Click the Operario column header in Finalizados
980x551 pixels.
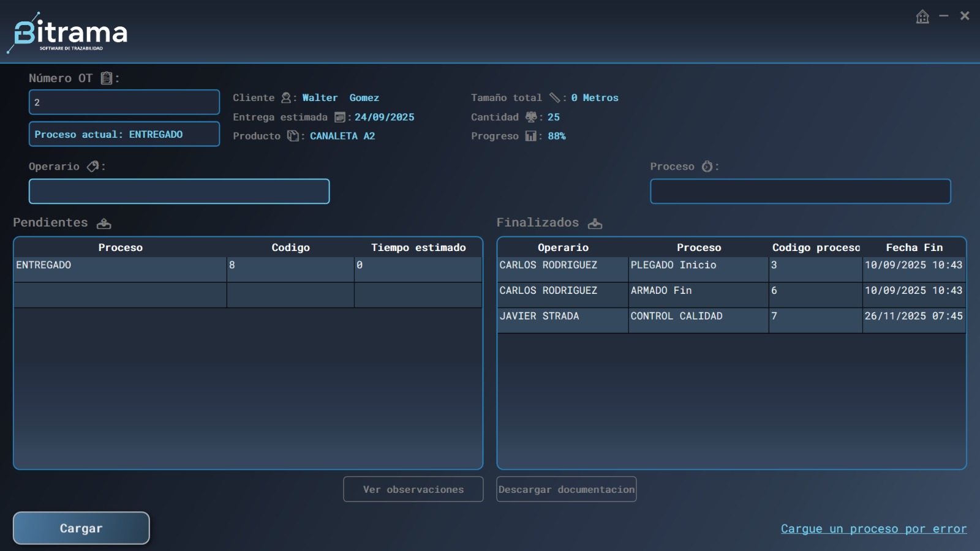[563, 247]
